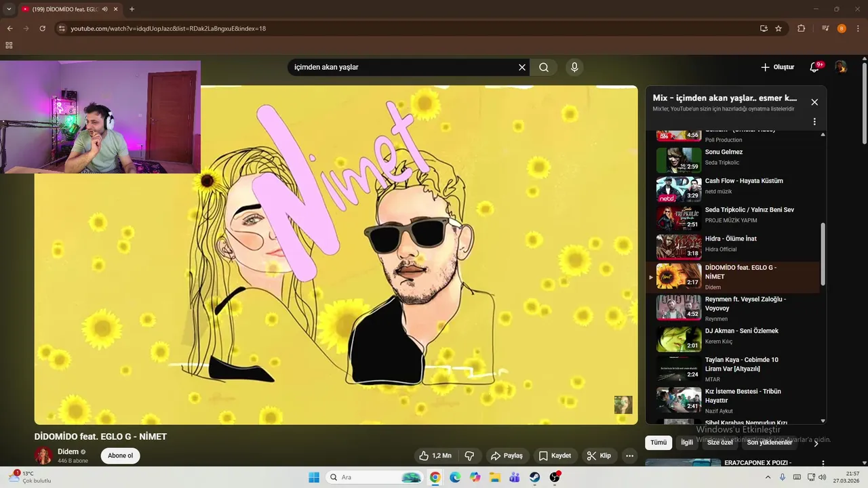The image size is (868, 488).
Task: Clear the YouTube search box text
Action: pyautogui.click(x=522, y=67)
